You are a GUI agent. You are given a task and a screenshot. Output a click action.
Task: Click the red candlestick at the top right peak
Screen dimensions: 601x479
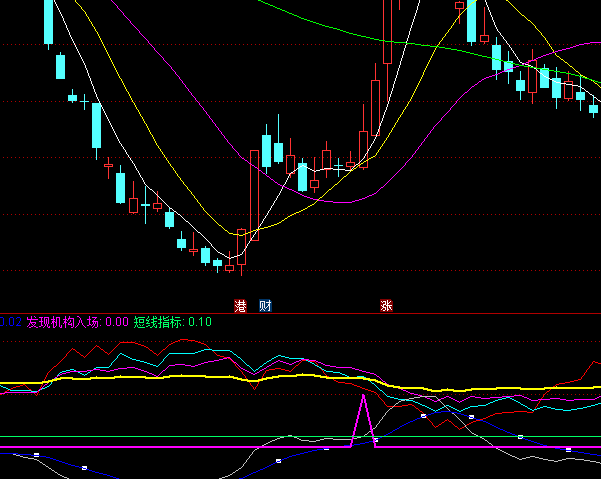(x=460, y=6)
